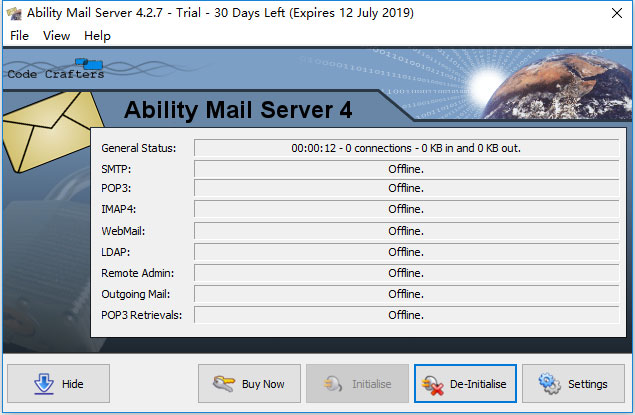The width and height of the screenshot is (635, 415).
Task: Click the 'LDAP:' label
Action: pyautogui.click(x=115, y=252)
